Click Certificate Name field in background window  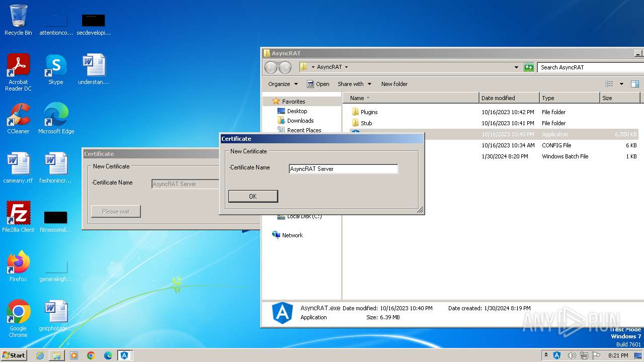coord(186,184)
